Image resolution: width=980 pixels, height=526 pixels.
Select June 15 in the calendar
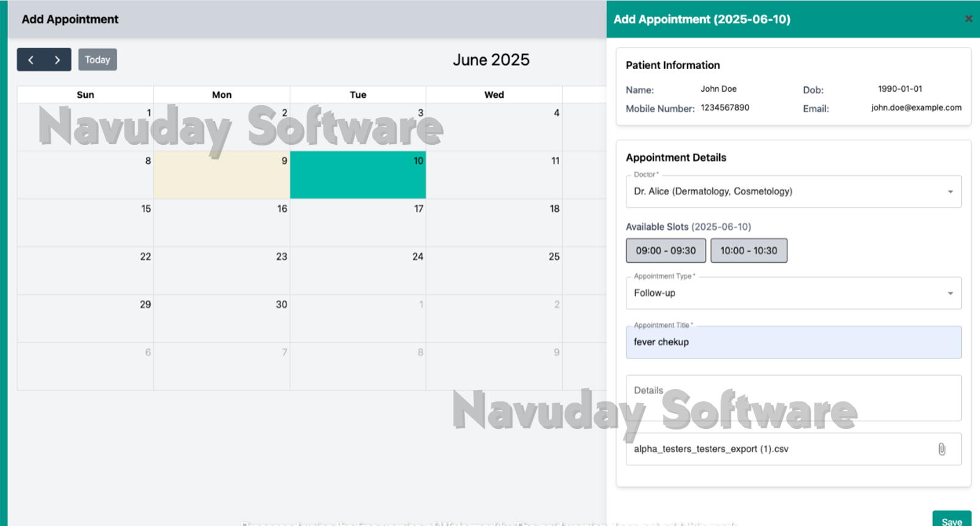(86, 223)
